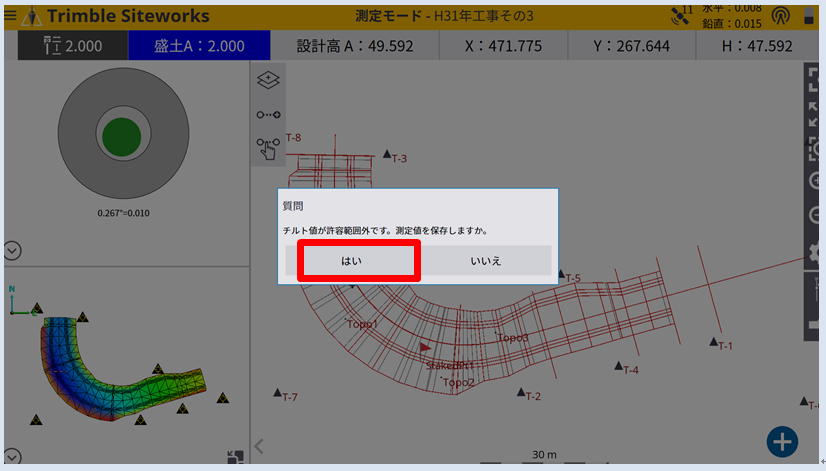
Task: Click the blue plus measure button
Action: click(782, 441)
